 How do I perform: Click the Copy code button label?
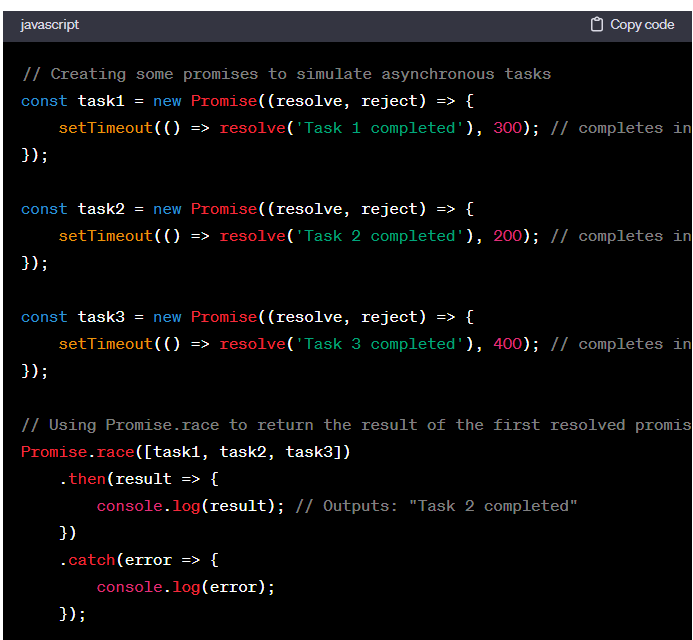coord(642,24)
